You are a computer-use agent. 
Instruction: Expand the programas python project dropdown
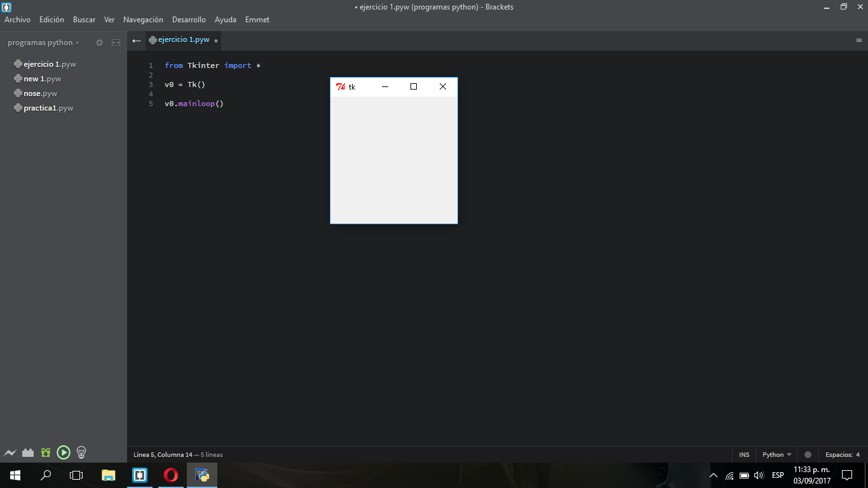point(43,43)
